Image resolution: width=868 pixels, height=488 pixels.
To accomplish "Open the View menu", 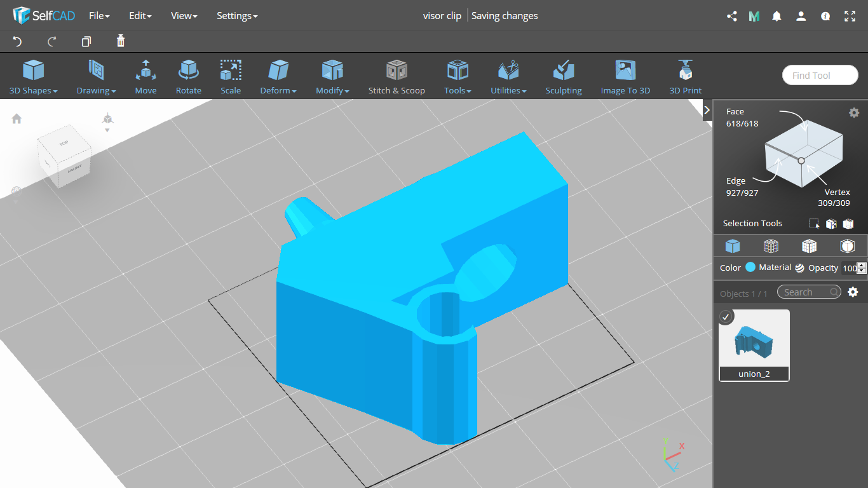I will pyautogui.click(x=184, y=16).
